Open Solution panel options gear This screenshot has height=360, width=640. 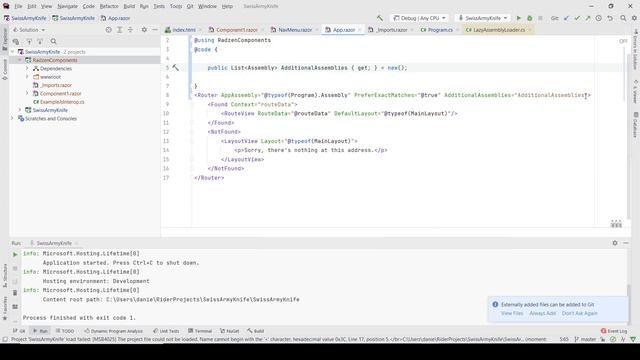pos(144,30)
